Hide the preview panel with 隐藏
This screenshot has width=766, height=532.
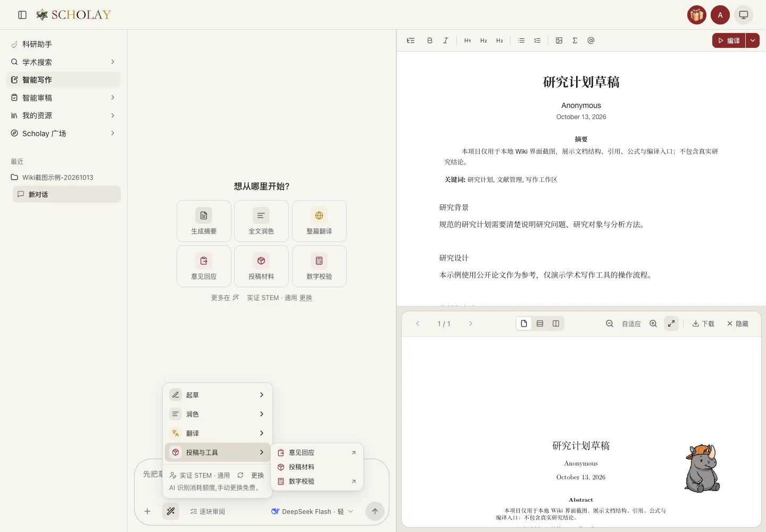point(738,323)
